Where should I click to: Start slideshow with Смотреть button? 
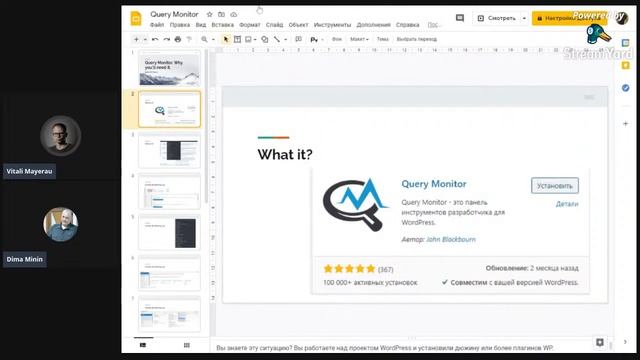pos(496,18)
